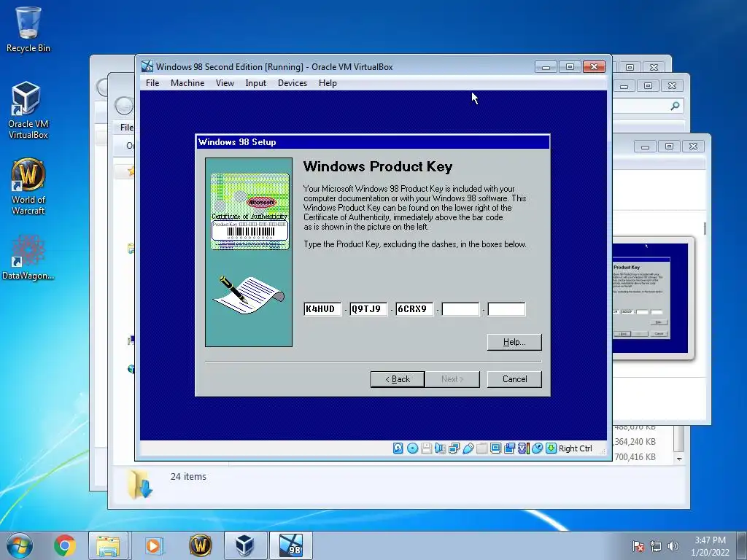Select the World of Warcraft desktop shortcut

tap(28, 186)
